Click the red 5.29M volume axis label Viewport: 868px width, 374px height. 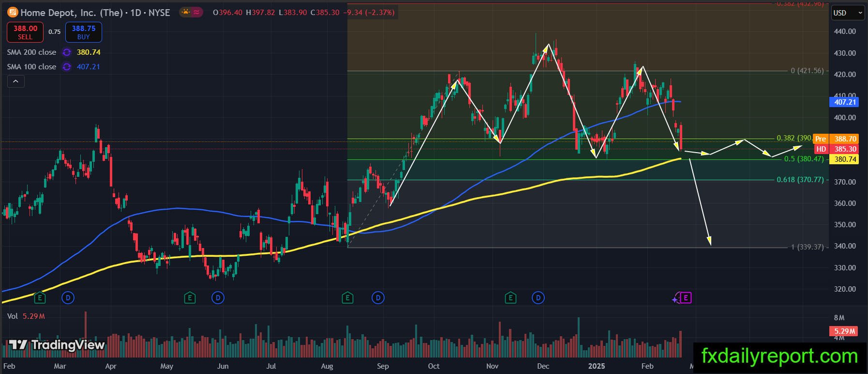coord(844,331)
